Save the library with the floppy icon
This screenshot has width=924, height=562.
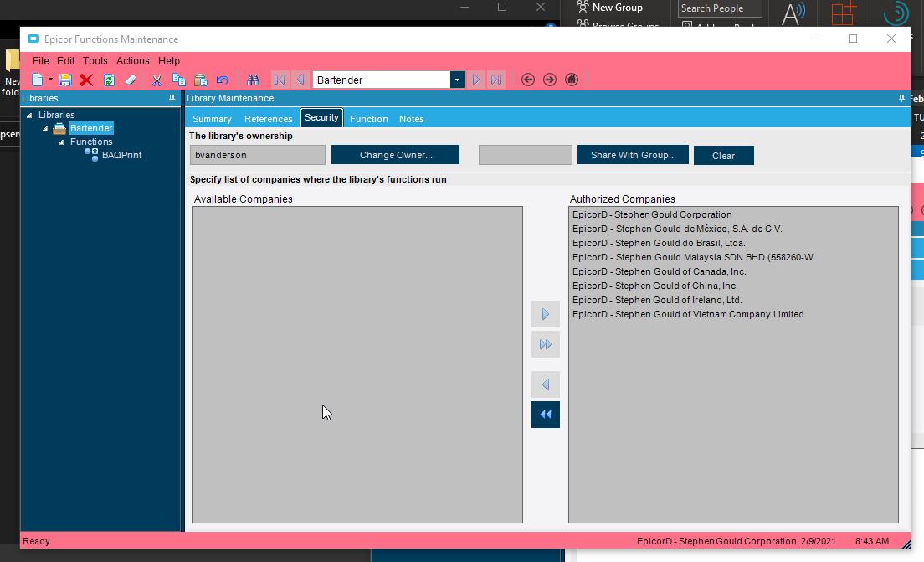click(x=64, y=80)
